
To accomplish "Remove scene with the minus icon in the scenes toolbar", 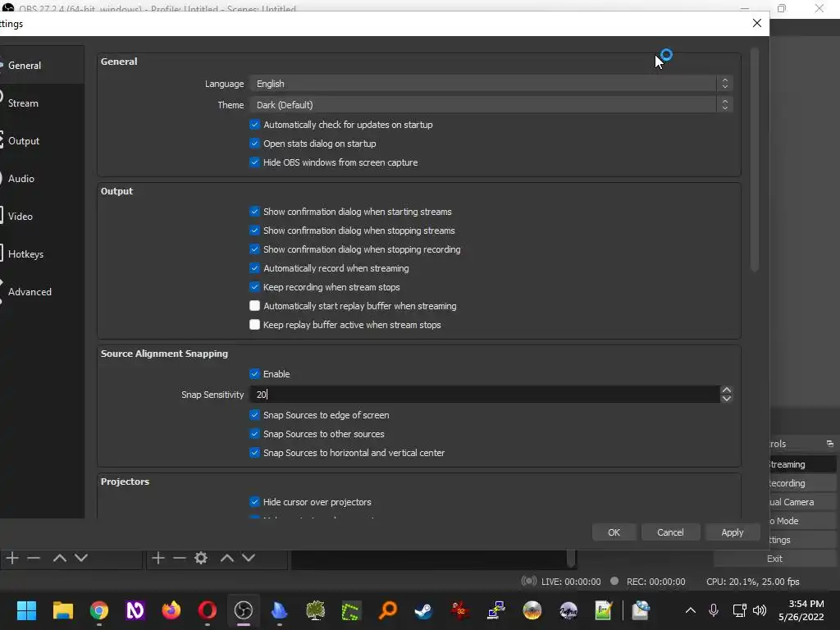I will pyautogui.click(x=34, y=558).
